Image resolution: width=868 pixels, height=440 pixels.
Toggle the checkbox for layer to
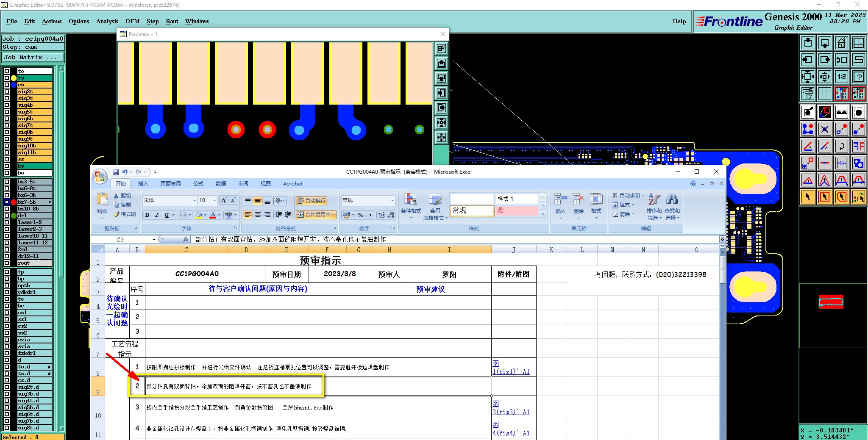pos(7,71)
